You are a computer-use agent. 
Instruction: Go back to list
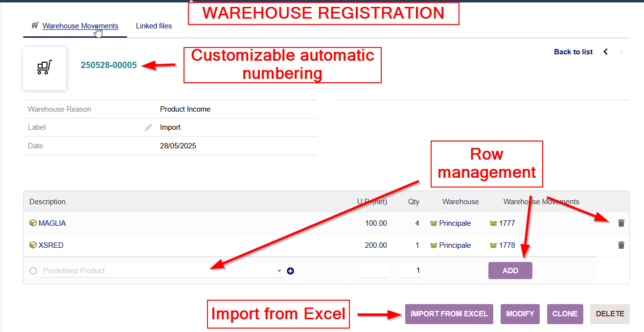click(x=574, y=52)
